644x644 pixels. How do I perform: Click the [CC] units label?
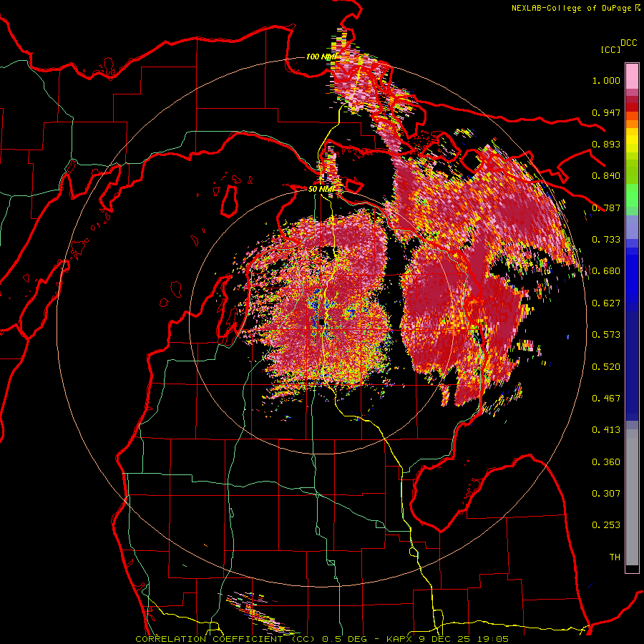[x=610, y=49]
